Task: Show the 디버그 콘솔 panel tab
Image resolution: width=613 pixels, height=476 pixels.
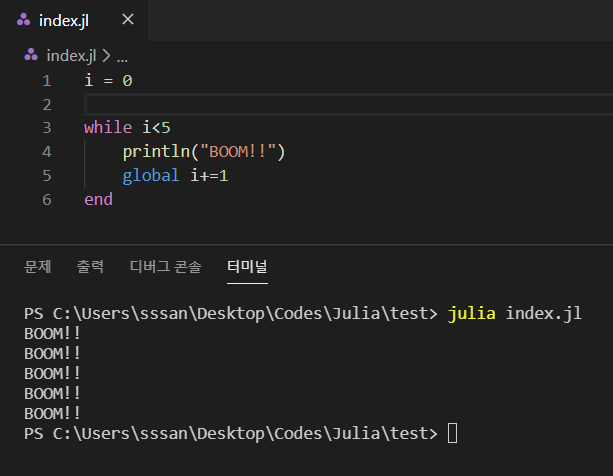Action: click(x=166, y=267)
